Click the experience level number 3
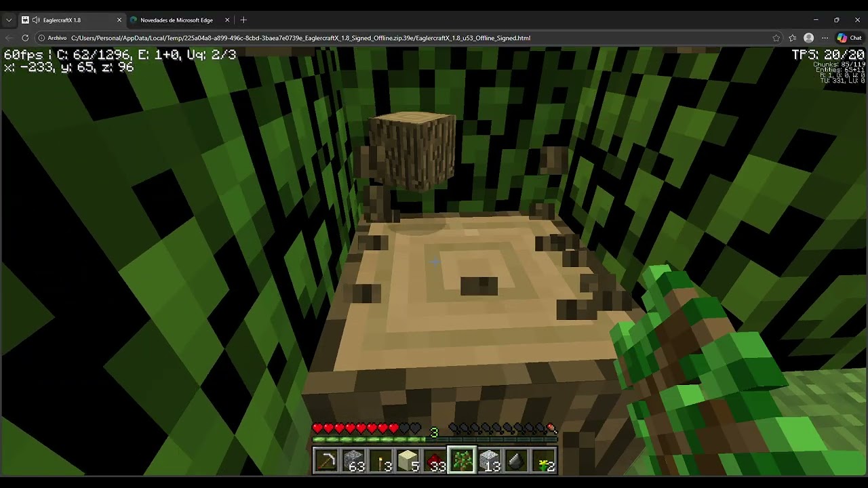Image resolution: width=868 pixels, height=488 pixels. click(x=434, y=432)
